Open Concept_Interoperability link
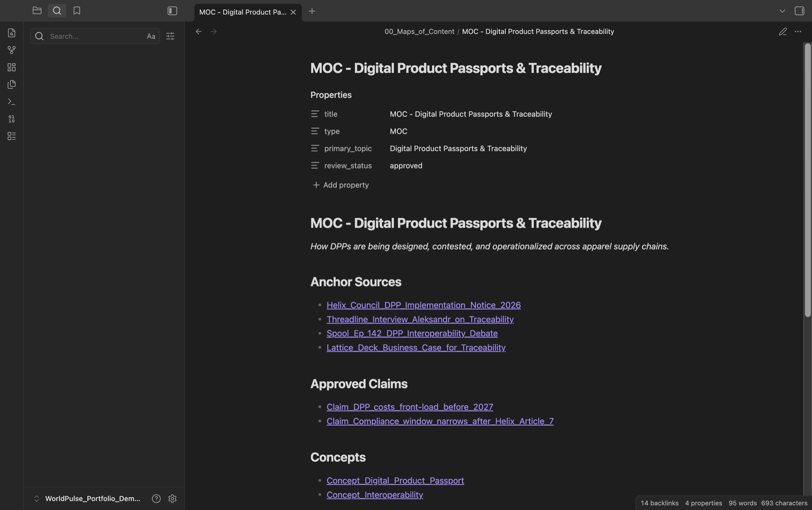Image resolution: width=812 pixels, height=510 pixels. (x=375, y=495)
